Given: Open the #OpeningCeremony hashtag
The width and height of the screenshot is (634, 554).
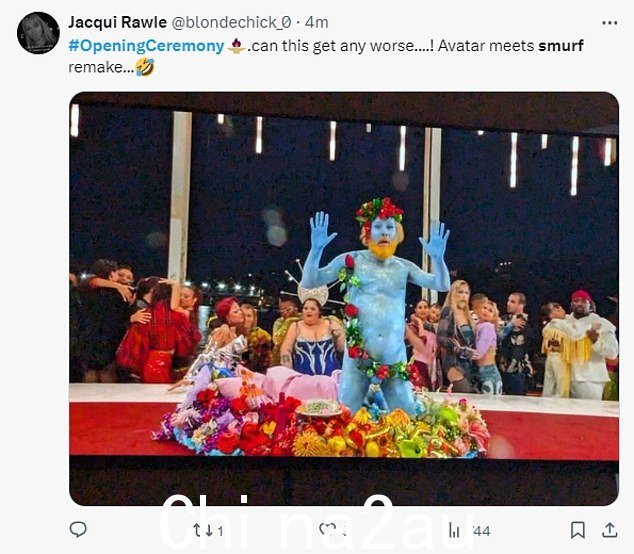Looking at the screenshot, I should pos(146,46).
